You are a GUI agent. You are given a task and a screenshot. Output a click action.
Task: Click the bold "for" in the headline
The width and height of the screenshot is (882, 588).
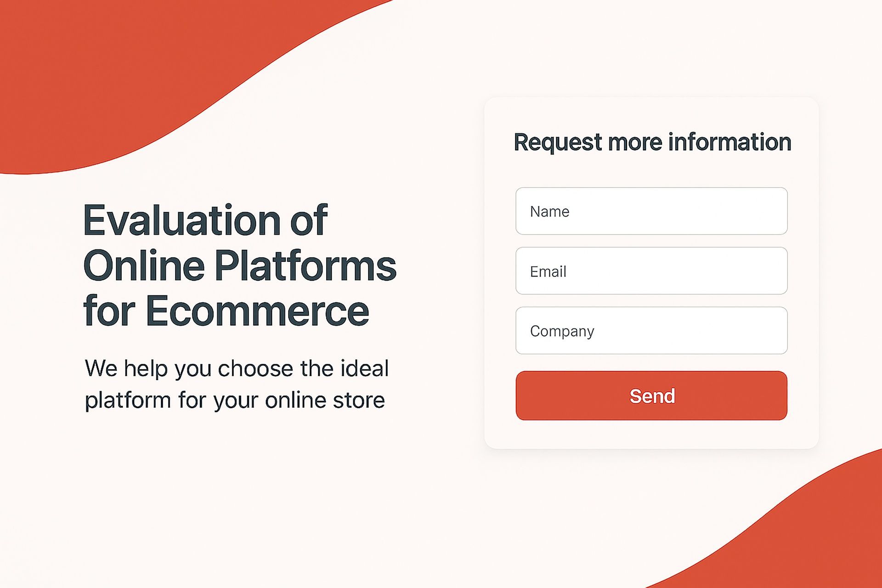[109, 311]
